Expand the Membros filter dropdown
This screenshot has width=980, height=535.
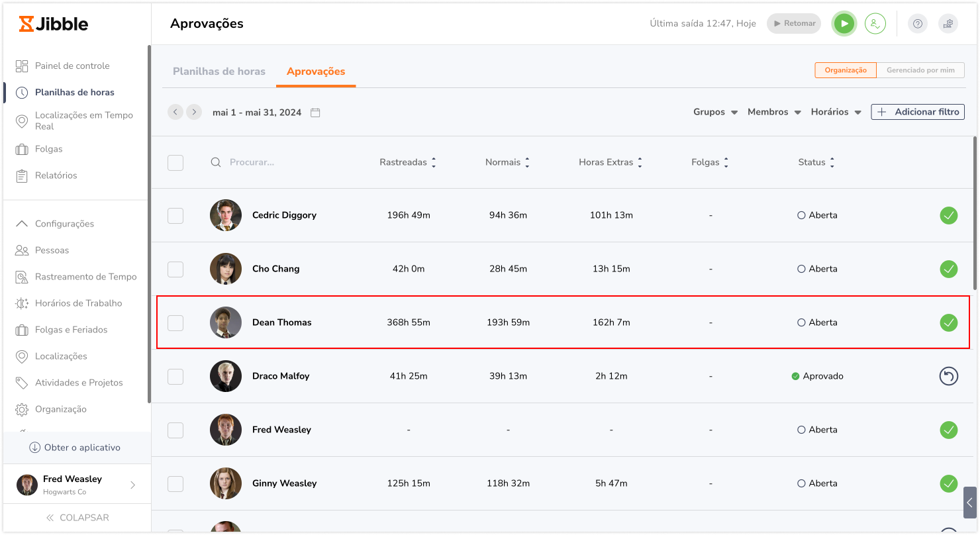(774, 112)
